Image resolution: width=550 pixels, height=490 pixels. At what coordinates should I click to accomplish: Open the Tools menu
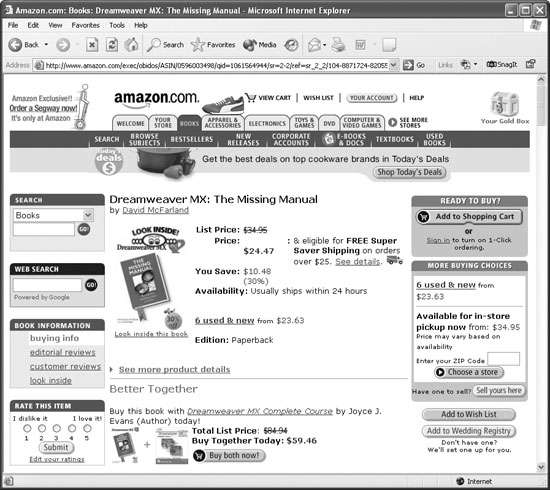coord(117,25)
